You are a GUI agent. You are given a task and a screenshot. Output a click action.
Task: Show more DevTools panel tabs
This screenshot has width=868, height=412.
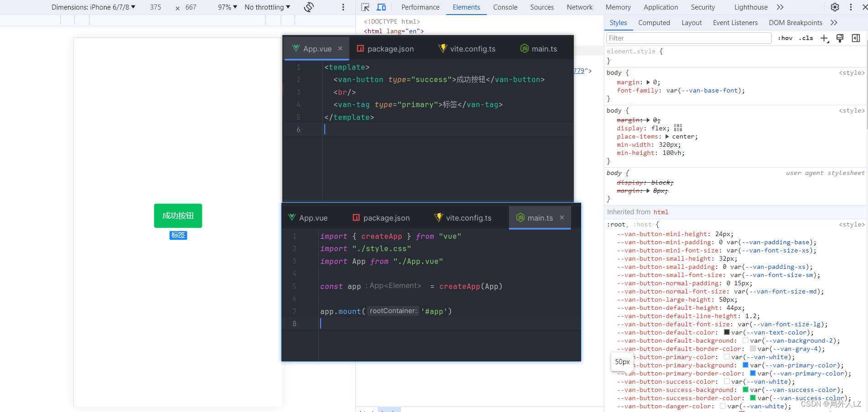pos(780,7)
